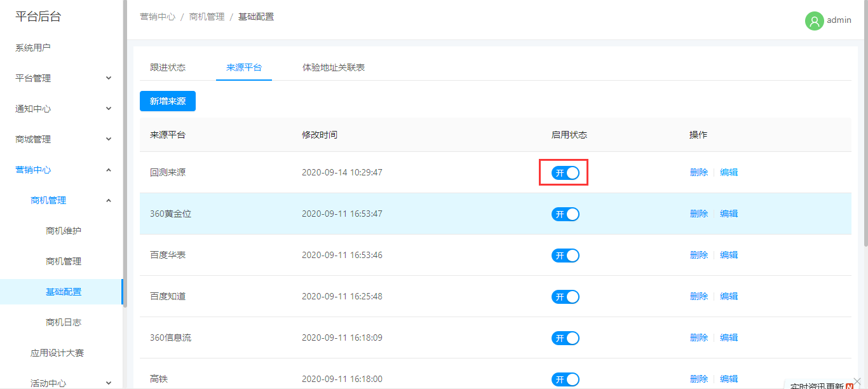Delete the 百度华表 source
Image resolution: width=868 pixels, height=389 pixels.
tap(699, 255)
